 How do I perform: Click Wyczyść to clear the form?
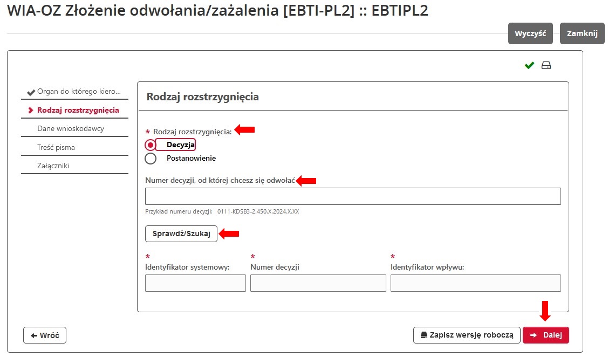tap(530, 33)
